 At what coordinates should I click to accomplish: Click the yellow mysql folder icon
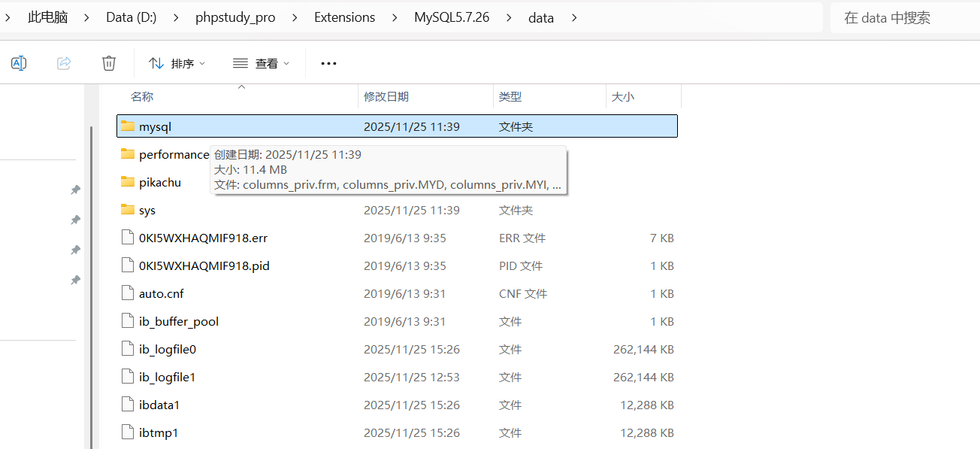click(126, 126)
